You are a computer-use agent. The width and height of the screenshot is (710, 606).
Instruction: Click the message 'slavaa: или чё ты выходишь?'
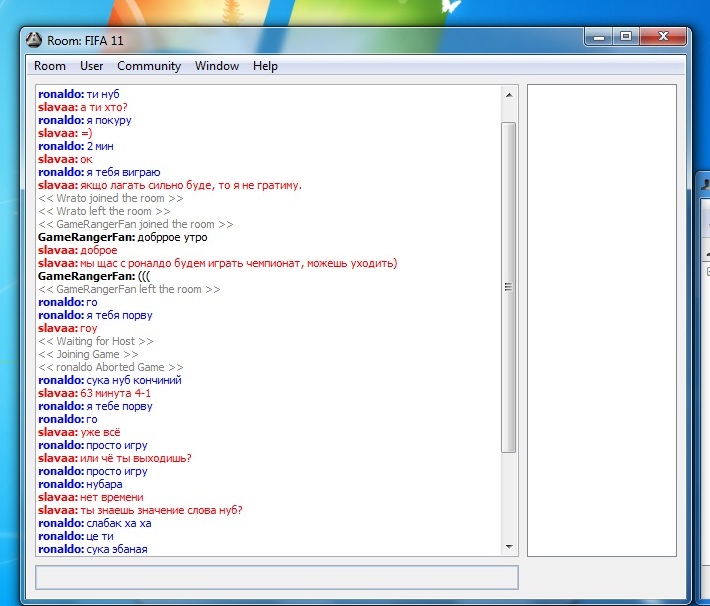click(x=115, y=458)
